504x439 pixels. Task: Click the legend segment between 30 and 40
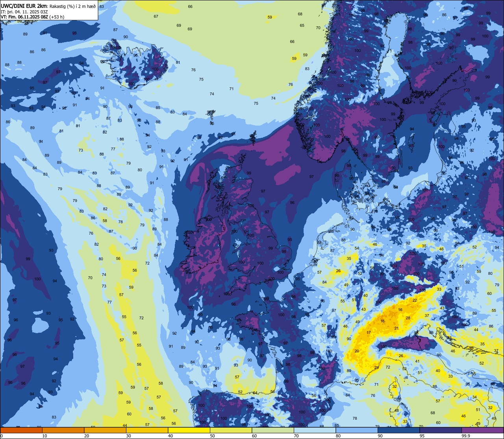coord(147,430)
